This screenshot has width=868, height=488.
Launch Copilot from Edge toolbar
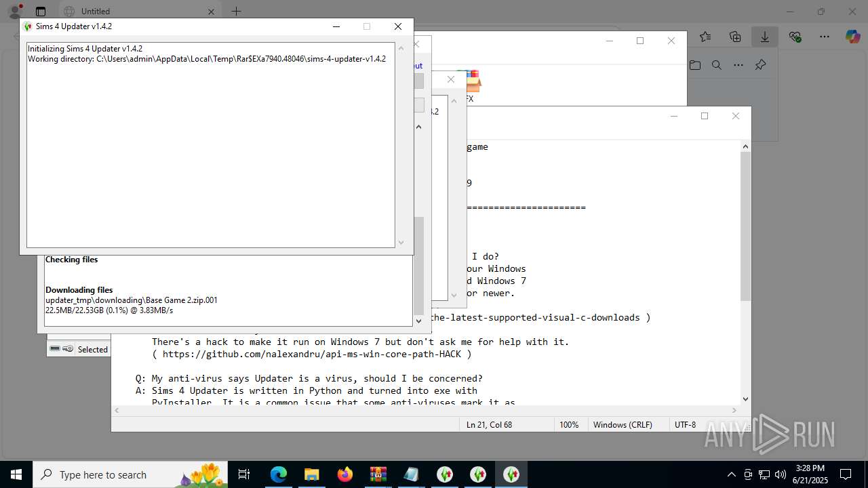pyautogui.click(x=852, y=37)
